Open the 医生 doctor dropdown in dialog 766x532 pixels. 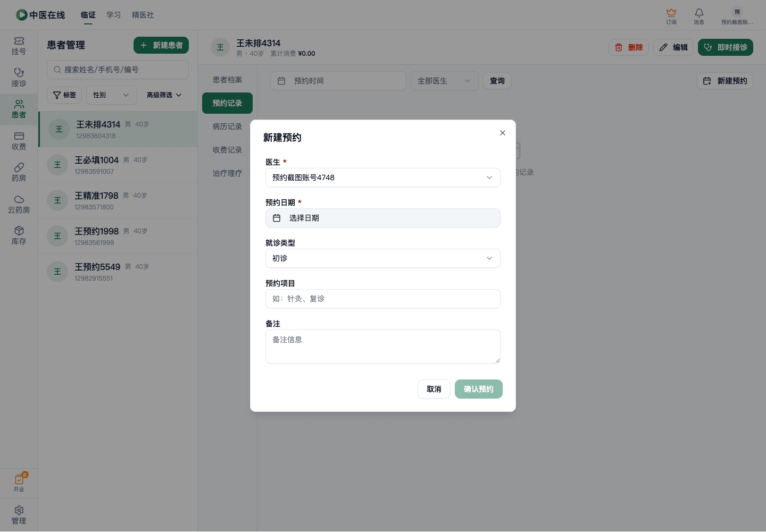(x=383, y=178)
